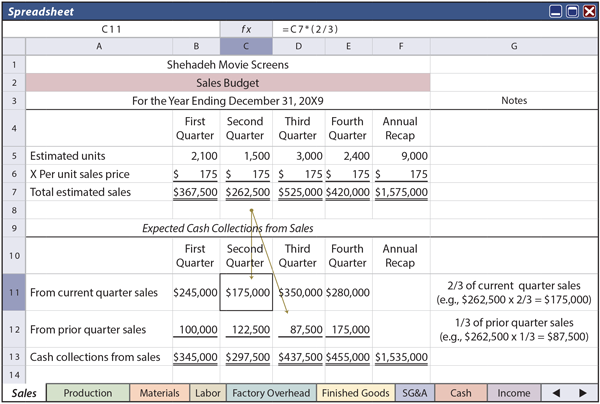
Task: Select row 7 header
Action: pos(14,192)
